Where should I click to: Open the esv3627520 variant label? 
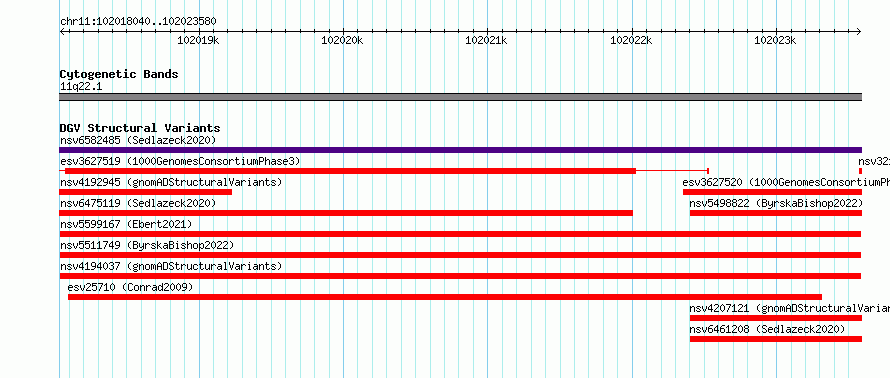pos(786,182)
